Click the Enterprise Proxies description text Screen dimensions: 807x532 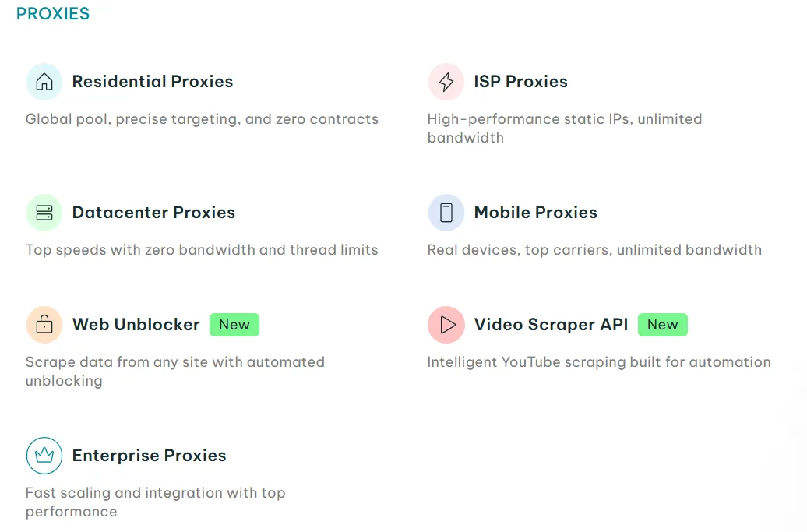pyautogui.click(x=156, y=502)
